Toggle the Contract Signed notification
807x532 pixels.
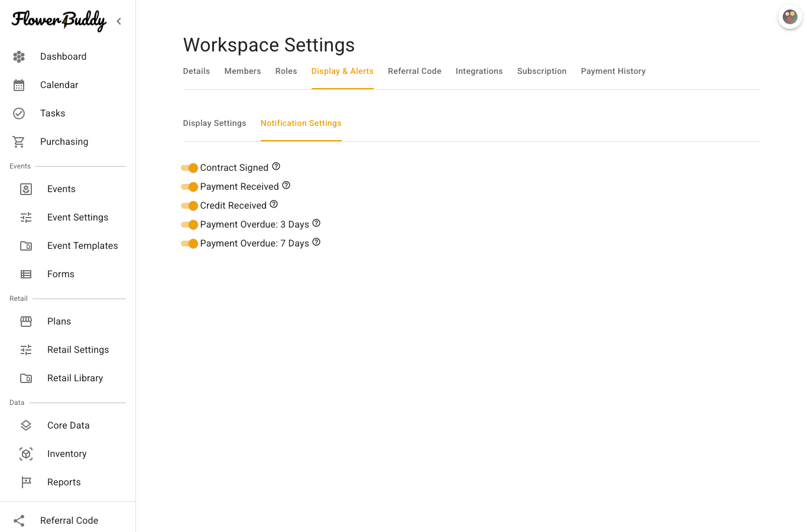pyautogui.click(x=189, y=168)
